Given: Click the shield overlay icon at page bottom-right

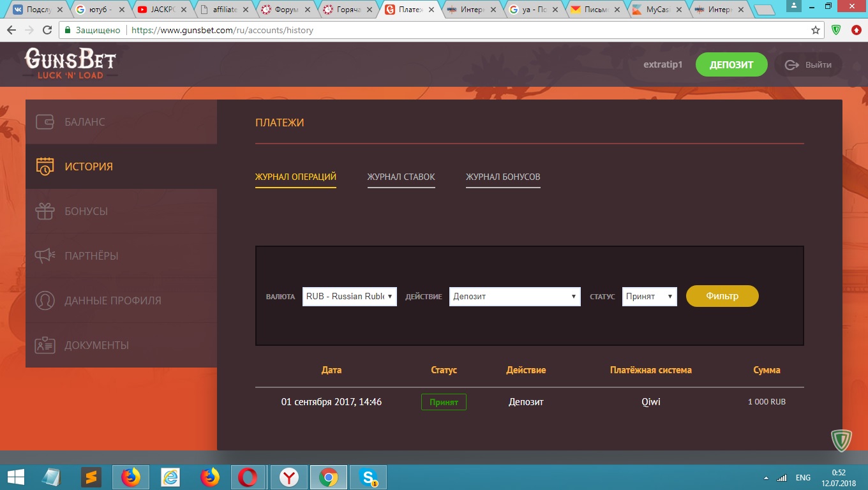Looking at the screenshot, I should [842, 441].
